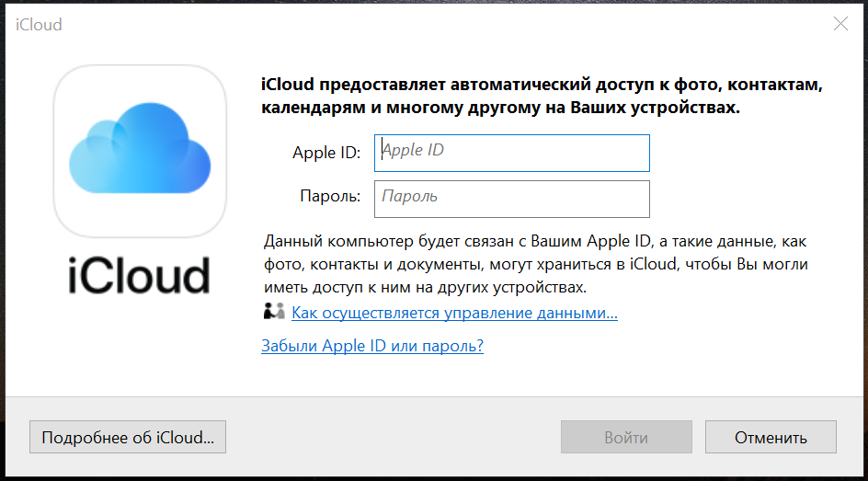This screenshot has width=868, height=481.
Task: Click the Войти sign-in button
Action: 626,438
